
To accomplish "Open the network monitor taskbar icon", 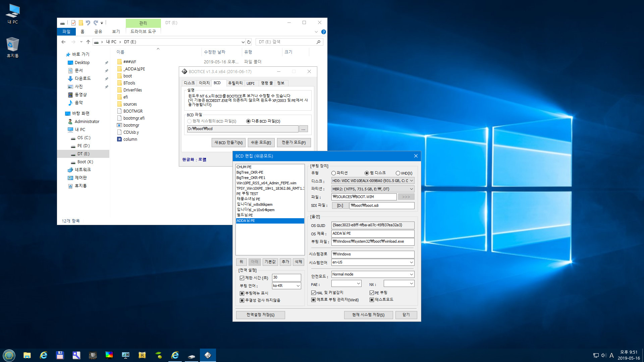I will 126,355.
